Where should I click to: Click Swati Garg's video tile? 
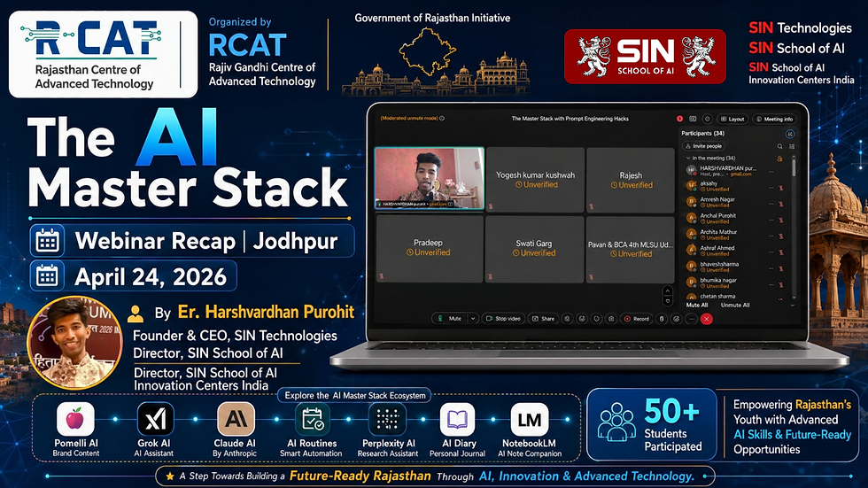tap(534, 249)
